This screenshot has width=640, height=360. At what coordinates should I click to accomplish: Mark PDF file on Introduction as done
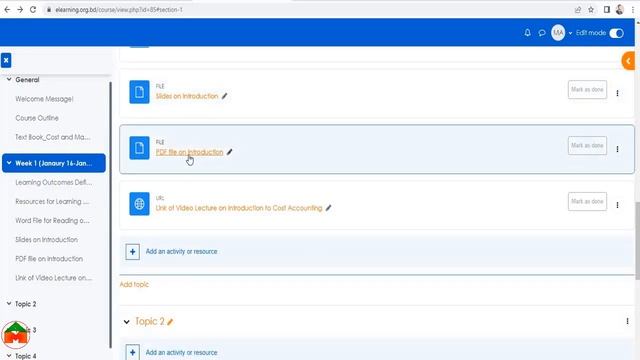(x=587, y=145)
